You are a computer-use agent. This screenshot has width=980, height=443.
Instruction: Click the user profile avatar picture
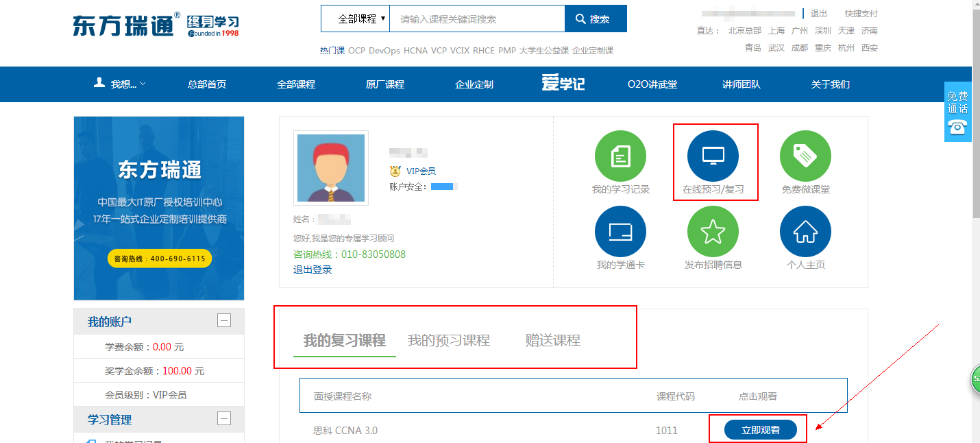tap(331, 168)
